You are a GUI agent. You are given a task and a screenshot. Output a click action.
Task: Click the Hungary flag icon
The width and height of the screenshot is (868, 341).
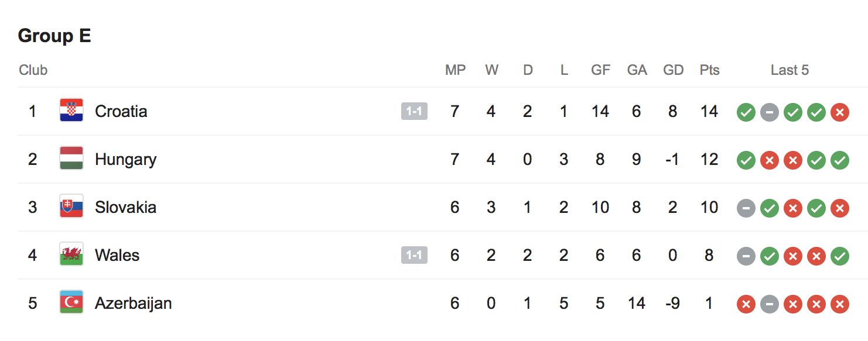(71, 159)
